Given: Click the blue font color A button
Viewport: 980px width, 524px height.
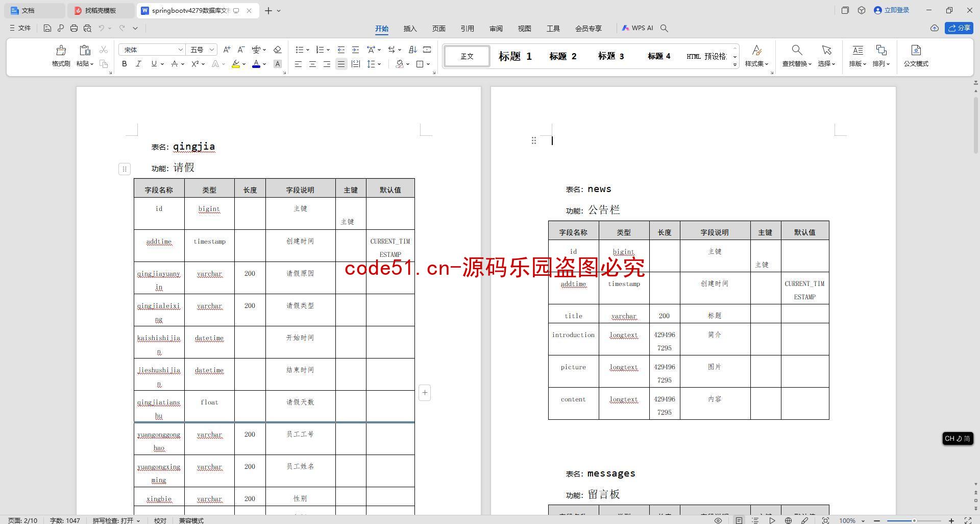Looking at the screenshot, I should point(256,64).
